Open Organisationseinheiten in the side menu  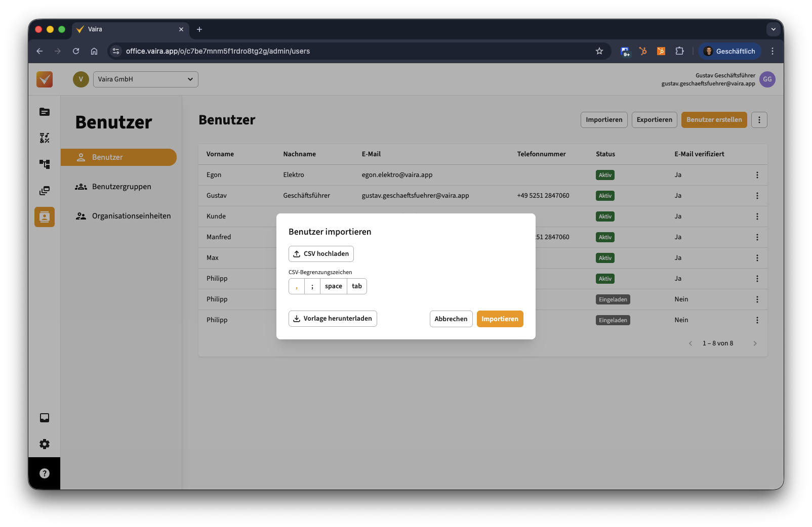point(131,216)
